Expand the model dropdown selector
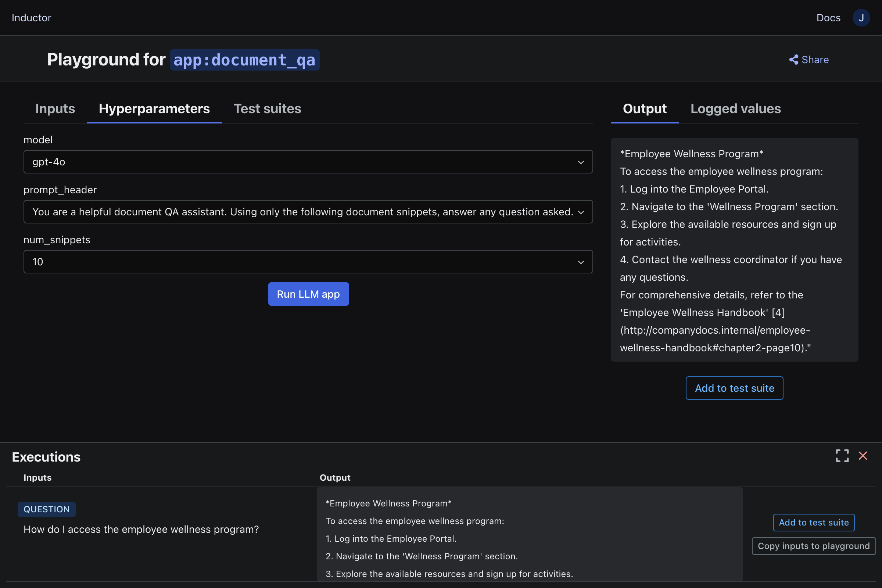882x588 pixels. coord(580,161)
